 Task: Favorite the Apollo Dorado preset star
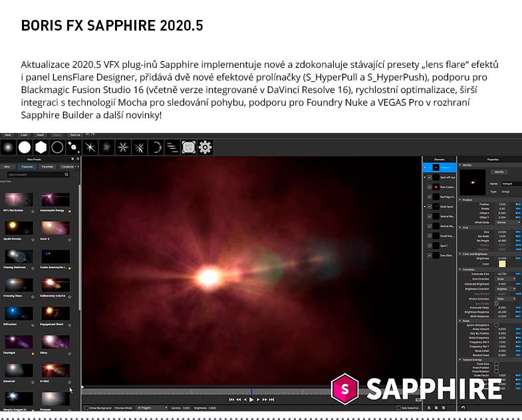[33, 240]
